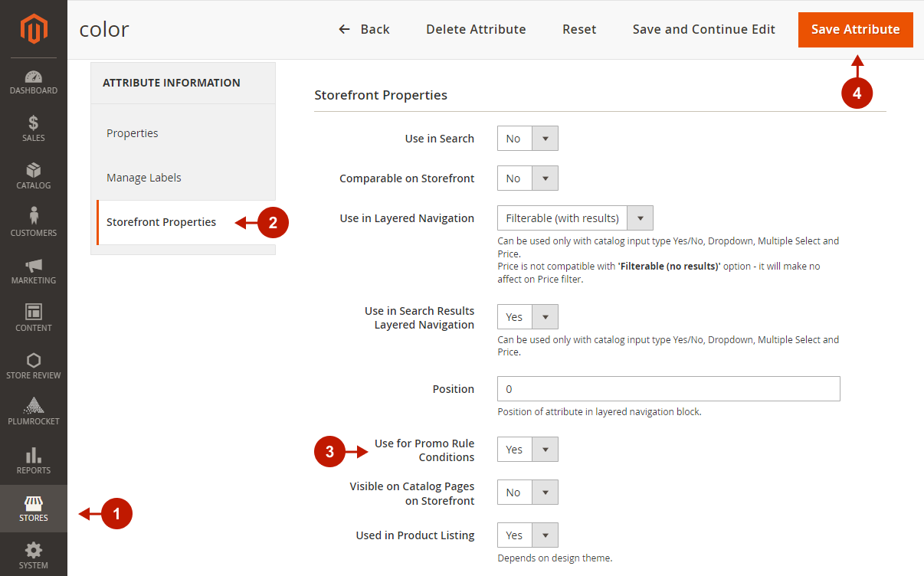Change the Use for Promo Rule Conditions dropdown

click(x=528, y=450)
